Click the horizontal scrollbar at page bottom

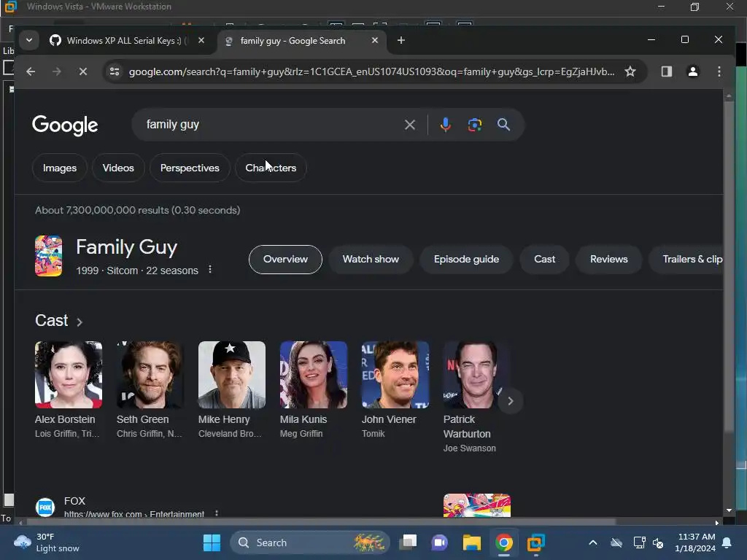[x=322, y=522]
